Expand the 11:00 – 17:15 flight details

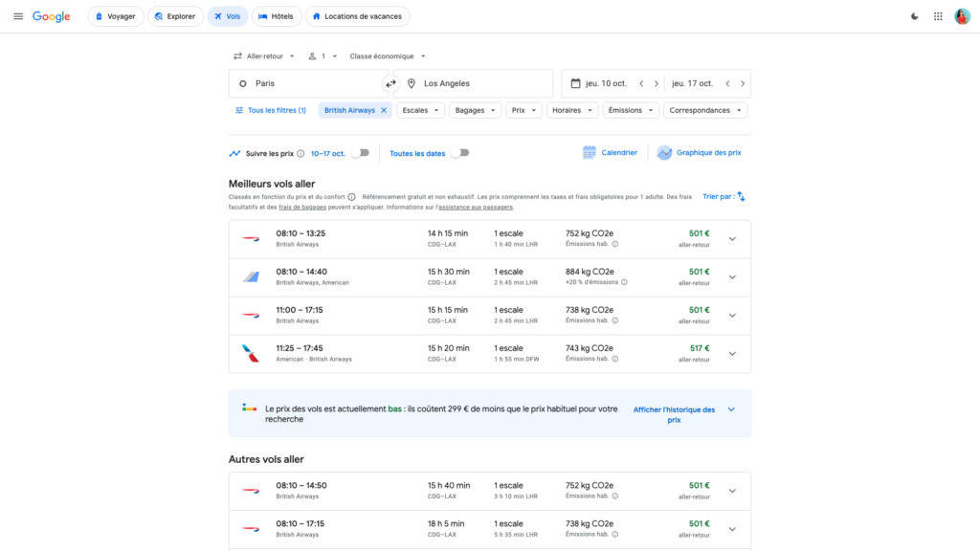pos(732,316)
